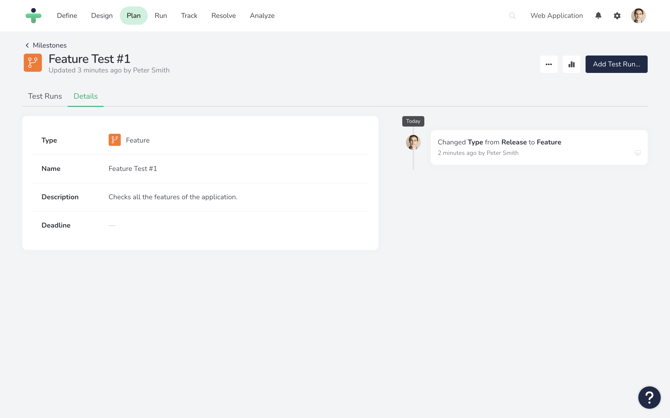Viewport: 670px width, 418px height.
Task: Click the orange Feature type icon
Action: coord(115,140)
